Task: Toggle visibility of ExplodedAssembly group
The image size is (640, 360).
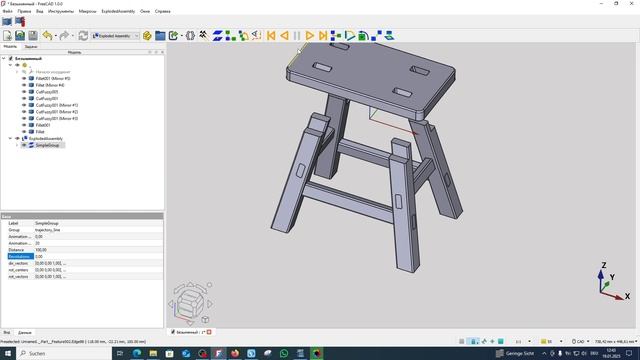Action: point(17,138)
